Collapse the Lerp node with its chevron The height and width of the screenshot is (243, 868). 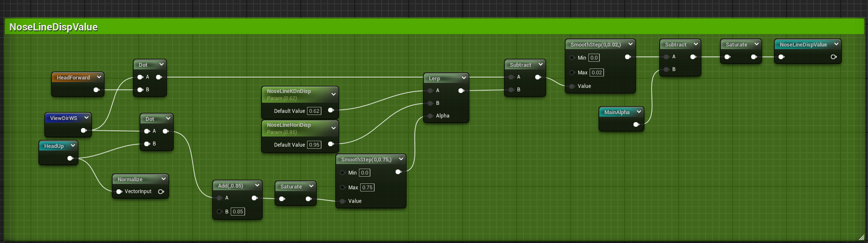tap(464, 78)
